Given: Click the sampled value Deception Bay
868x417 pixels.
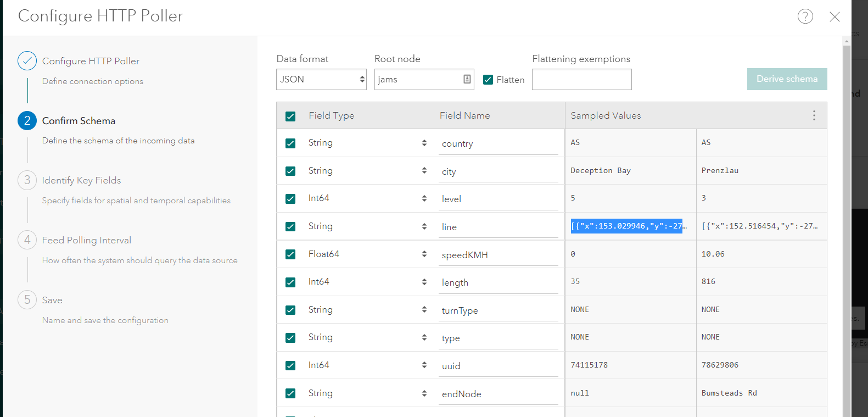Looking at the screenshot, I should [601, 171].
